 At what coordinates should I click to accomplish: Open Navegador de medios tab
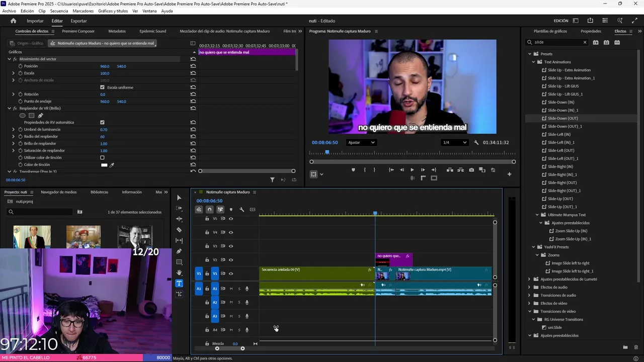point(59,192)
